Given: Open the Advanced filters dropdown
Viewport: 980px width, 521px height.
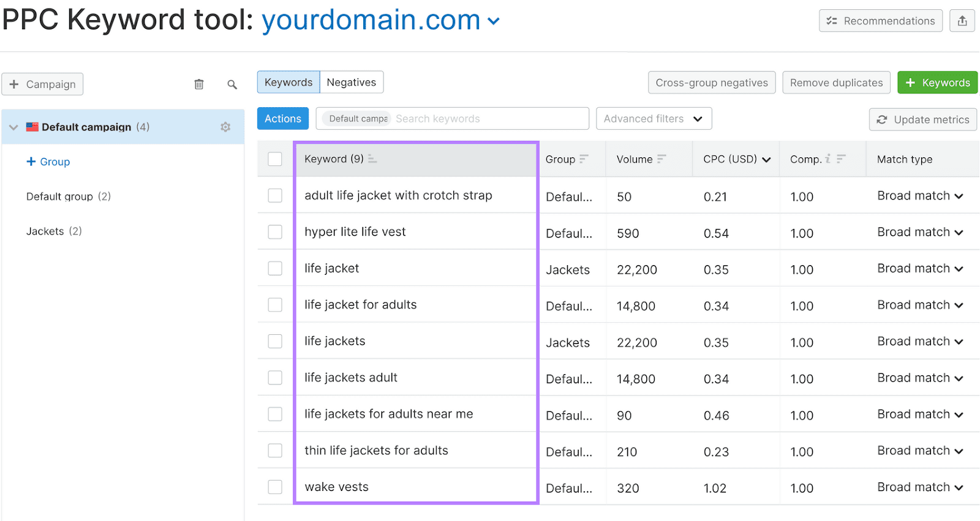Looking at the screenshot, I should point(654,119).
